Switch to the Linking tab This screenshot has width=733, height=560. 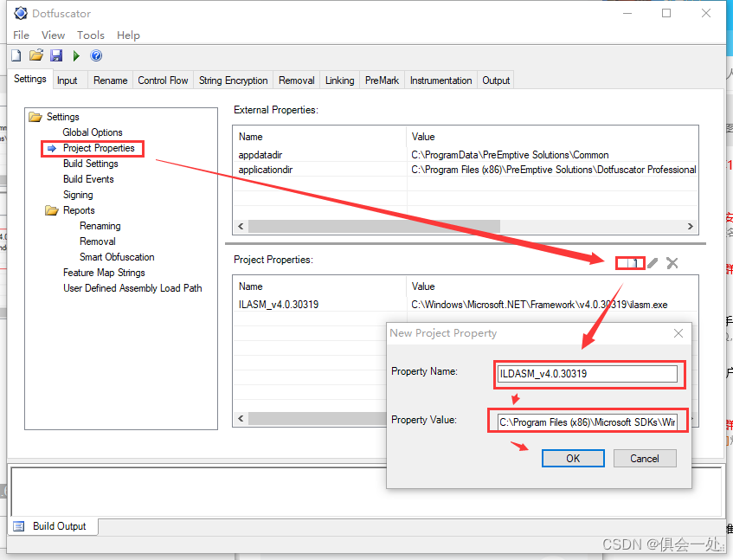(x=340, y=80)
